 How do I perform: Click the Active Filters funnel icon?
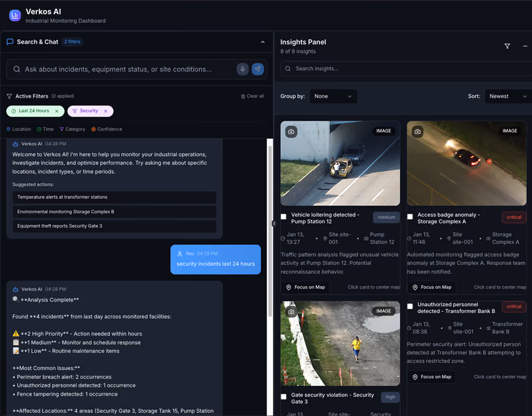9,96
